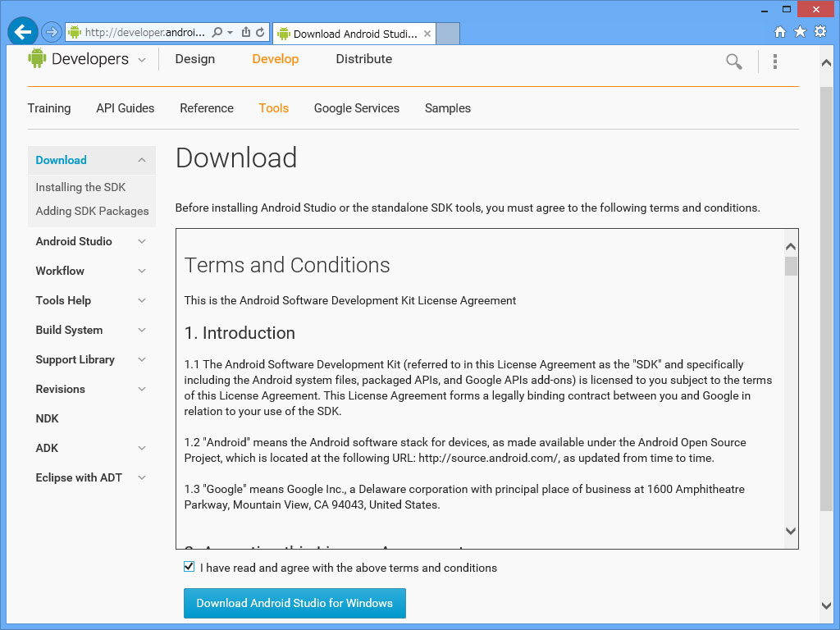Viewport: 840px width, 630px height.
Task: Close the Download Android Studio tab
Action: [427, 34]
